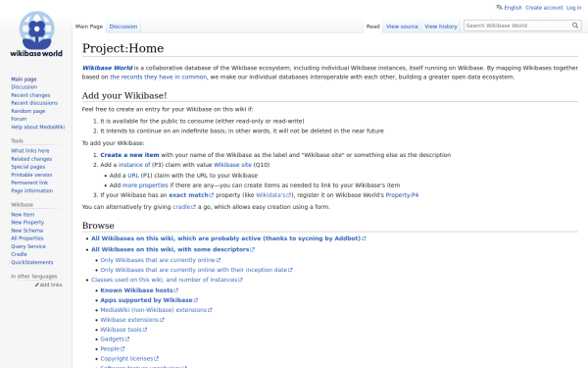
Task: Open 'Apps supported by Wikibase' link
Action: (x=149, y=300)
